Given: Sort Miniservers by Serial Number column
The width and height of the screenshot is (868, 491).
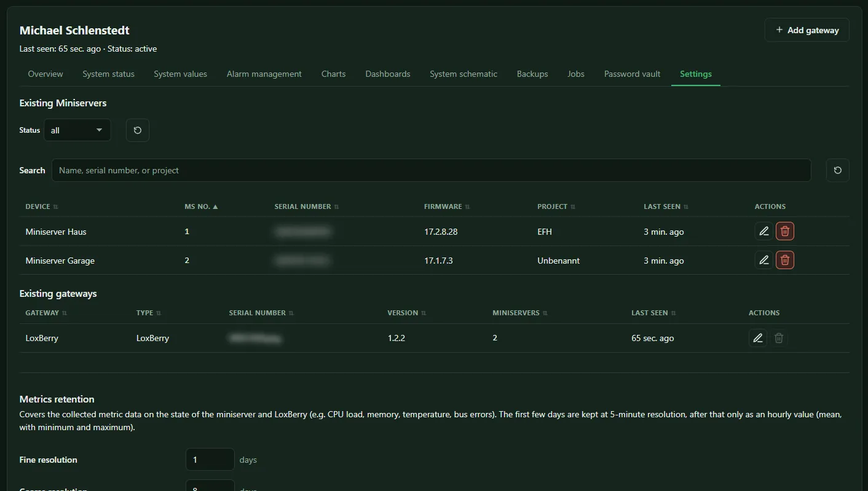Looking at the screenshot, I should pos(307,206).
